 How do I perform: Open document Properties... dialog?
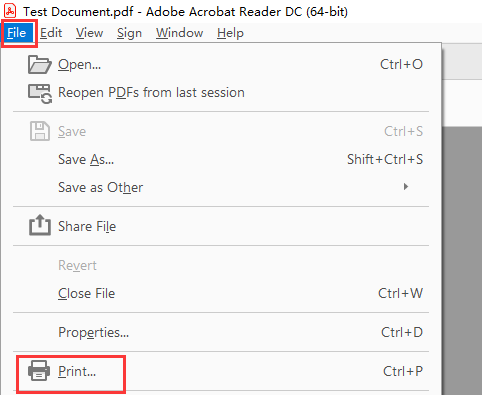tap(221, 332)
